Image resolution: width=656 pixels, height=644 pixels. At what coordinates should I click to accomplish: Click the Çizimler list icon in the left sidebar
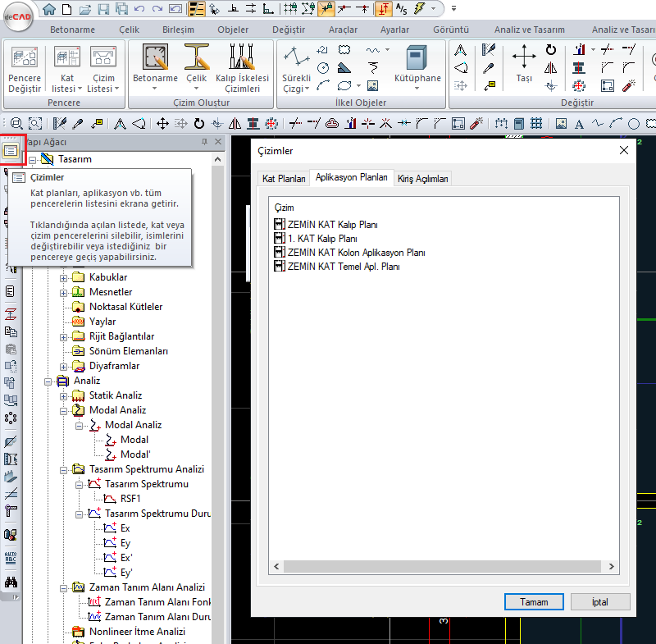click(x=11, y=151)
